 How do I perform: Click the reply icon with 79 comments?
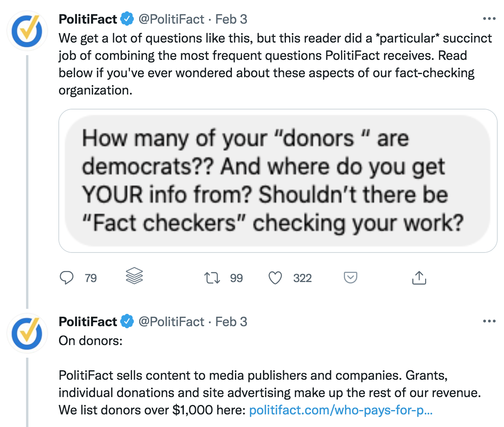tap(66, 278)
